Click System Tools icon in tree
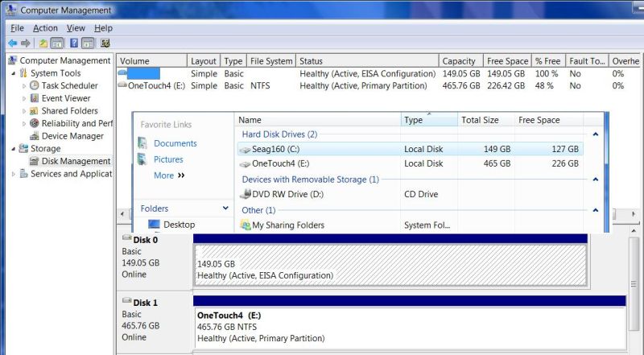Viewport: 644px width, 355px height. pyautogui.click(x=24, y=73)
